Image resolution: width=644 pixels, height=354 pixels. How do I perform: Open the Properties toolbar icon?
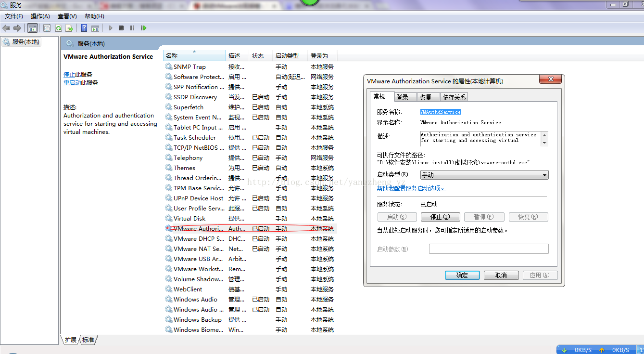pyautogui.click(x=47, y=28)
